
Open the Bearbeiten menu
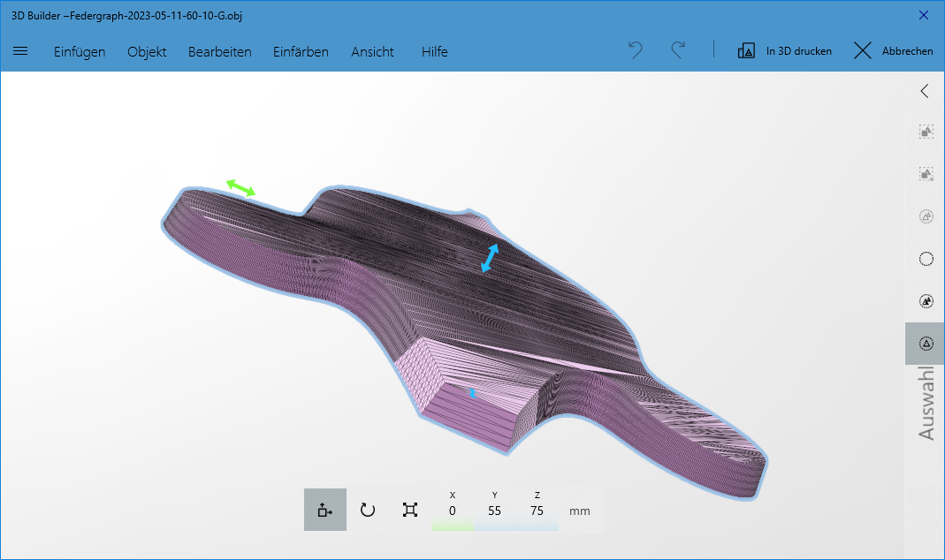point(219,51)
